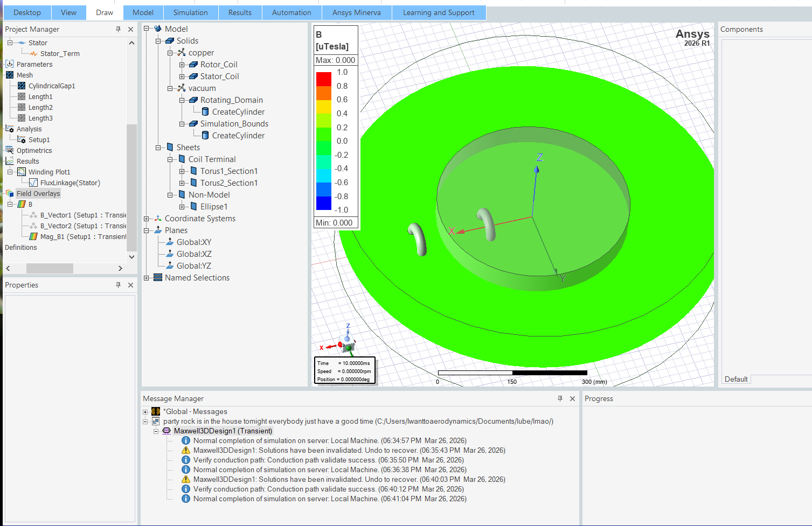Expand the Named Selections node
The image size is (812, 526).
click(146, 278)
